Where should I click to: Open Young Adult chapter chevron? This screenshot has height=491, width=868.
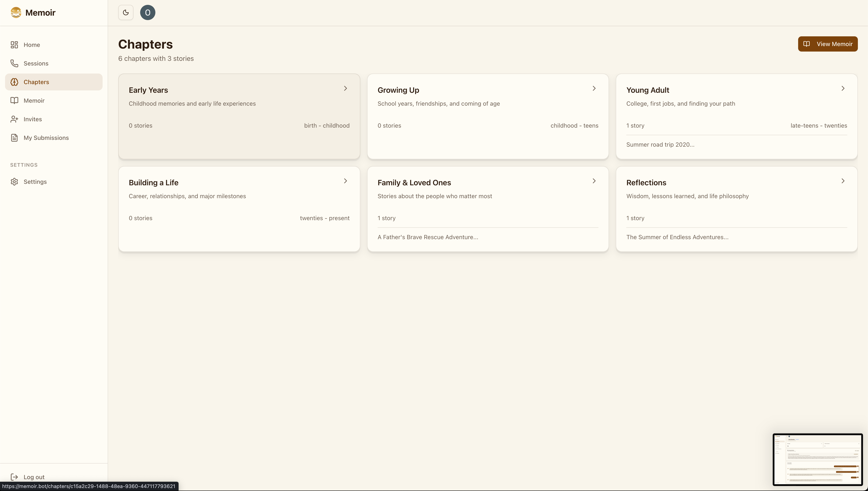click(843, 88)
